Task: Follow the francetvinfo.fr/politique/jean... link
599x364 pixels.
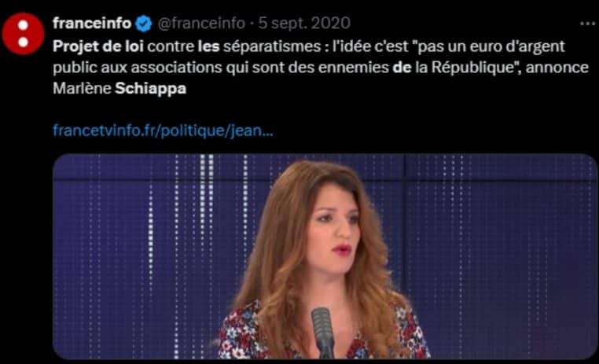Action: point(163,131)
